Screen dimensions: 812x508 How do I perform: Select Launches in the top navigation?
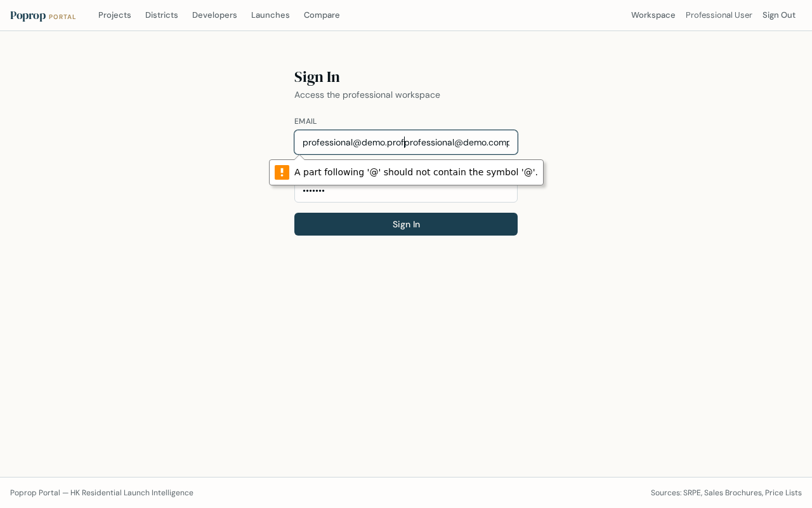coord(270,15)
